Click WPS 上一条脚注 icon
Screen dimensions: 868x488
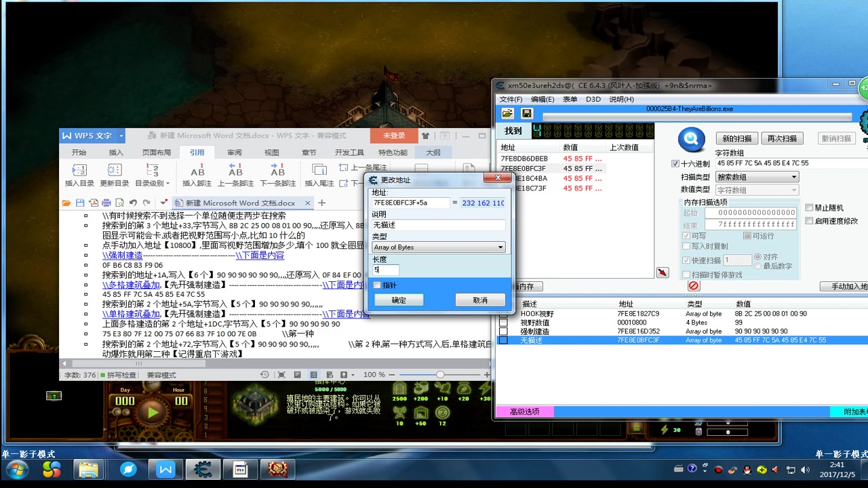click(x=235, y=171)
